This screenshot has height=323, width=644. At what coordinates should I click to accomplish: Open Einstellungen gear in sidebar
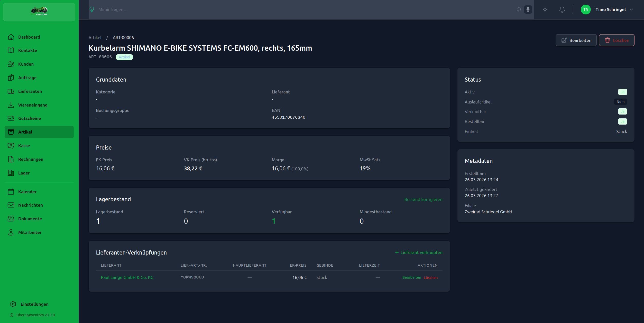coord(13,304)
